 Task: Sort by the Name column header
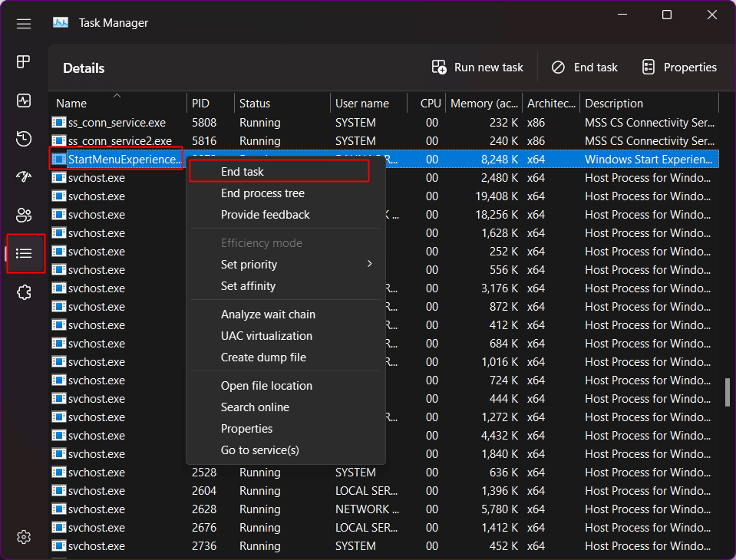pos(117,104)
